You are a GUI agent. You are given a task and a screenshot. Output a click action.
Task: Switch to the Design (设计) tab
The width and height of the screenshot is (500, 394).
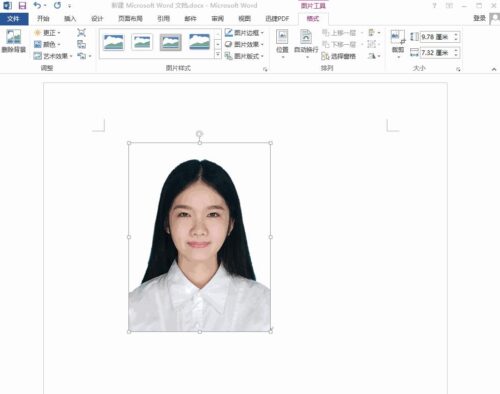pyautogui.click(x=97, y=19)
